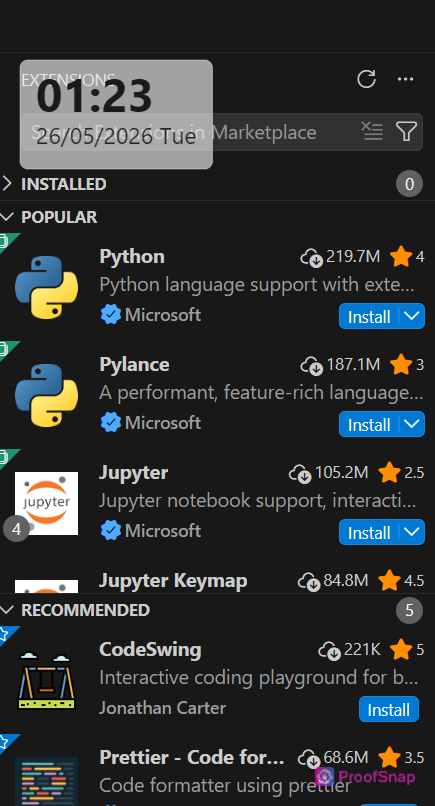Open the filter extensions funnel
The image size is (435, 806).
click(406, 132)
